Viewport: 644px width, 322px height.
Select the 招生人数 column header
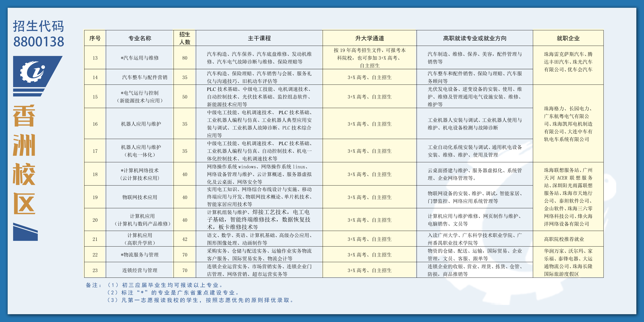coord(185,38)
